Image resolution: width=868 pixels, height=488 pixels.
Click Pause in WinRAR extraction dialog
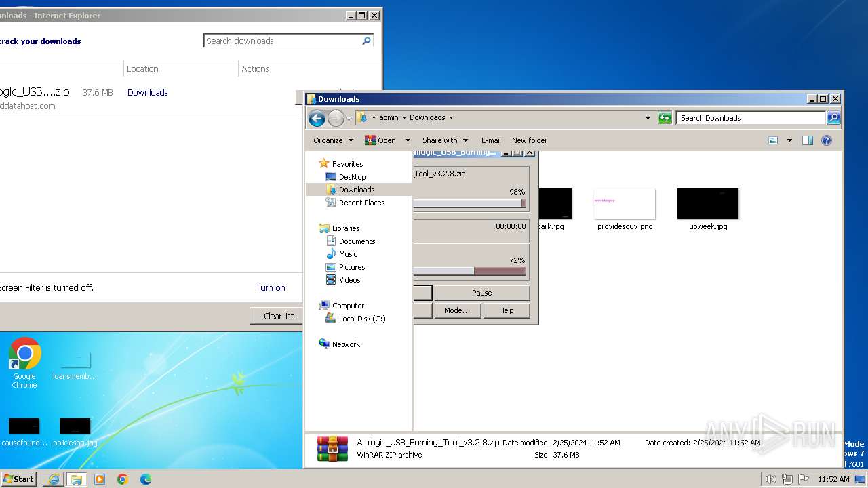[481, 293]
